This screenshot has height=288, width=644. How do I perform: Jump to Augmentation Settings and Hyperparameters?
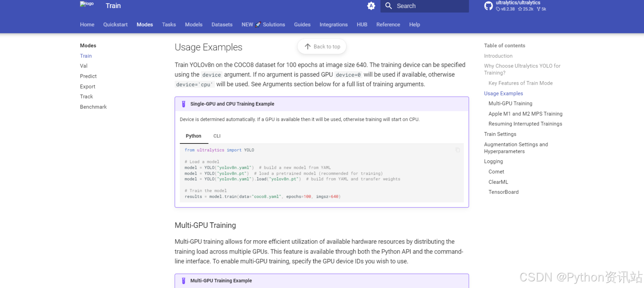pyautogui.click(x=516, y=148)
